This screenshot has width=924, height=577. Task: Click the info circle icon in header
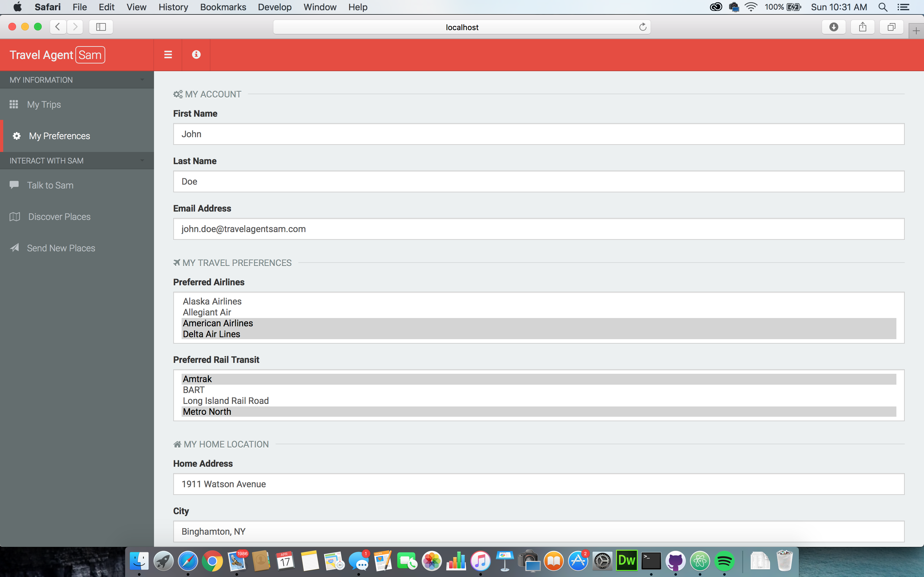click(x=196, y=54)
